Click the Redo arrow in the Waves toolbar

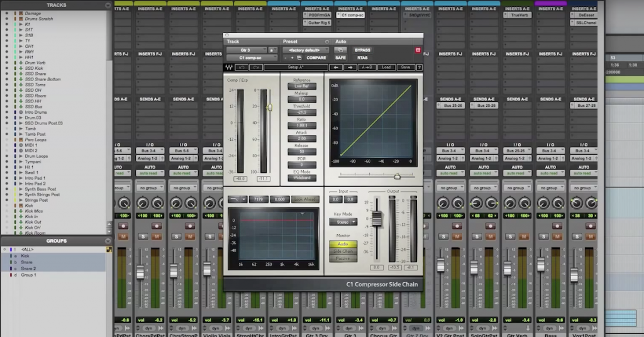click(x=256, y=67)
